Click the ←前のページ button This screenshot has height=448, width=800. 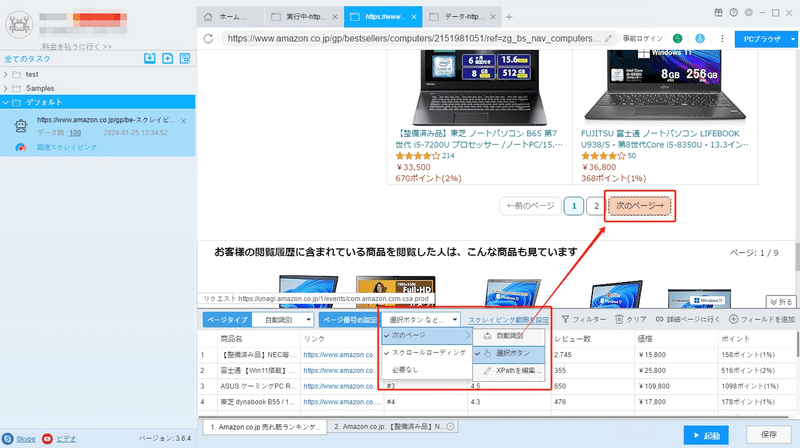click(x=530, y=206)
